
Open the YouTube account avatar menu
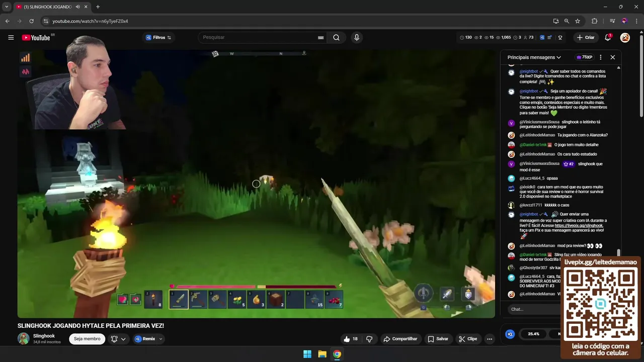(x=625, y=37)
